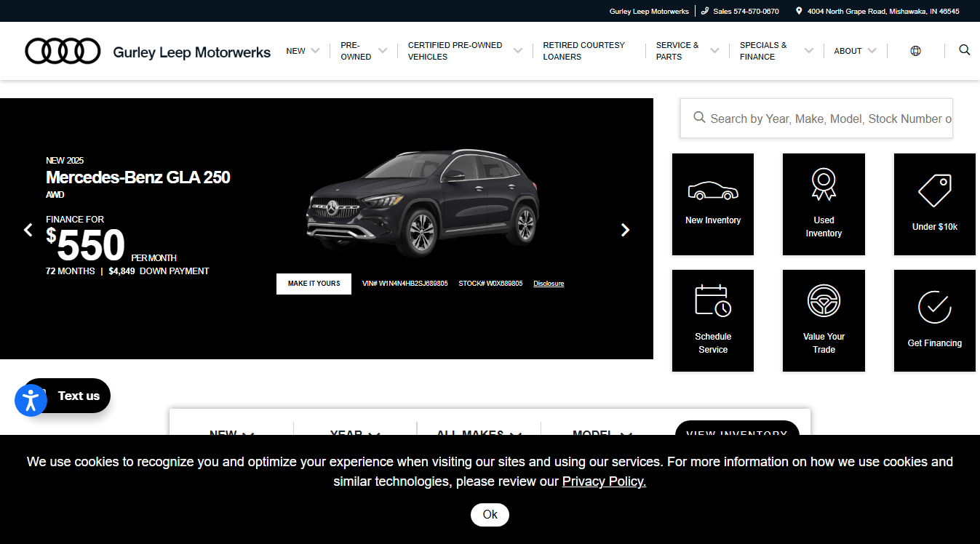Viewport: 980px width, 544px height.
Task: Open the ALL MAKES filter dropdown
Action: pyautogui.click(x=479, y=434)
